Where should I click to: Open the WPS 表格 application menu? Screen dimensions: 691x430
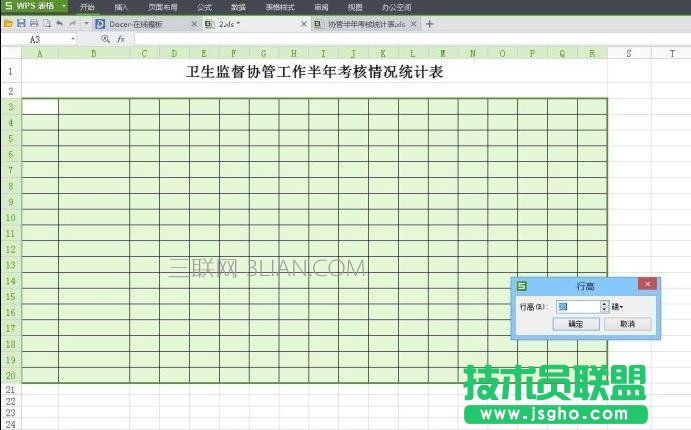[x=34, y=7]
